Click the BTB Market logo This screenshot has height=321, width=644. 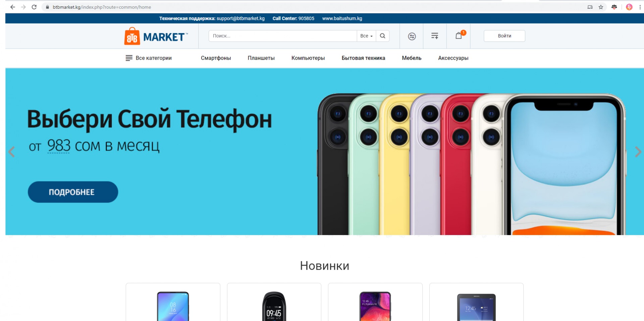(156, 36)
